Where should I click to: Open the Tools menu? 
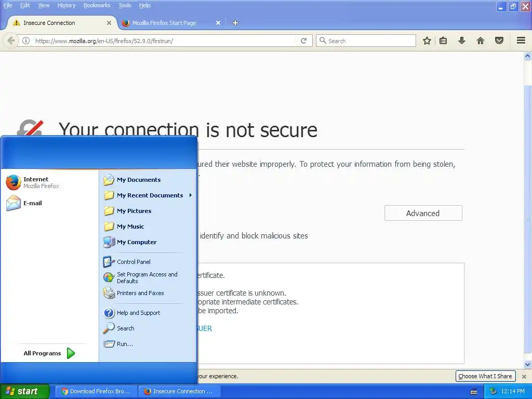click(x=125, y=5)
